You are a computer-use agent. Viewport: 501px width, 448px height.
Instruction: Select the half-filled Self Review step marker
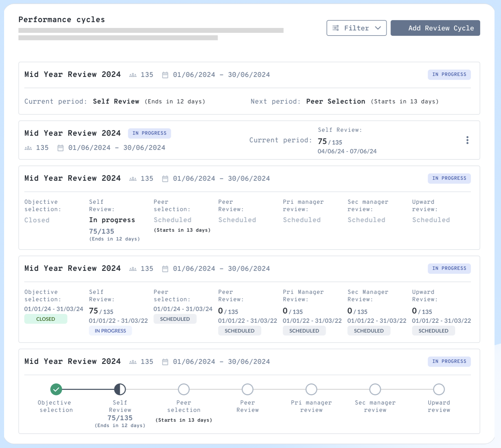pos(120,389)
